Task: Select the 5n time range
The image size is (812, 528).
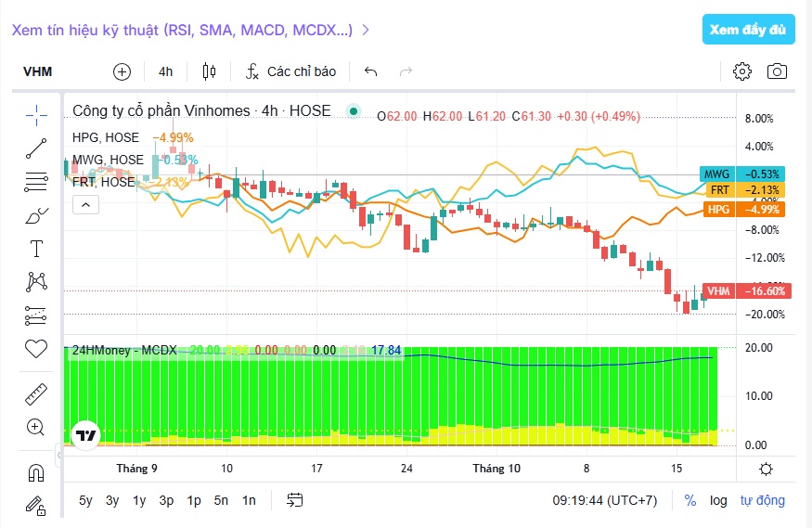Action: coord(221,500)
